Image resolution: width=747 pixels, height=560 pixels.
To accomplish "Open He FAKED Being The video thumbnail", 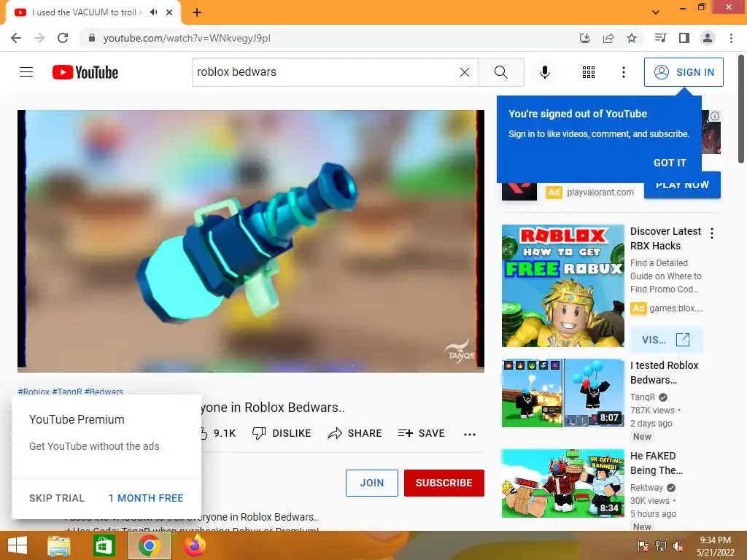I will (x=562, y=483).
